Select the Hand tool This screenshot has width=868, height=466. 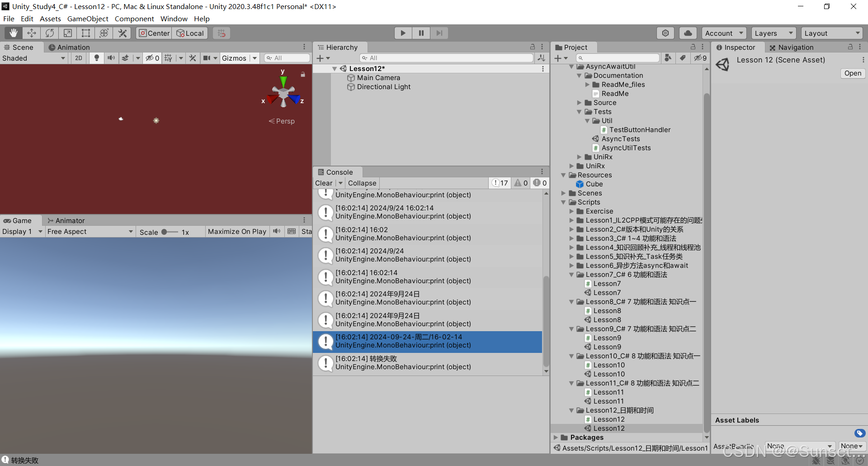(14, 33)
